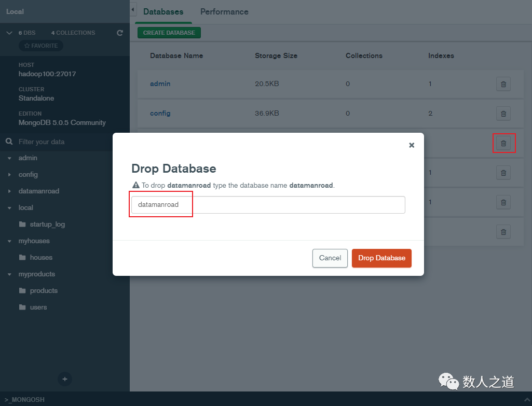Collapse the local database tree
The image size is (532, 406).
coord(9,207)
